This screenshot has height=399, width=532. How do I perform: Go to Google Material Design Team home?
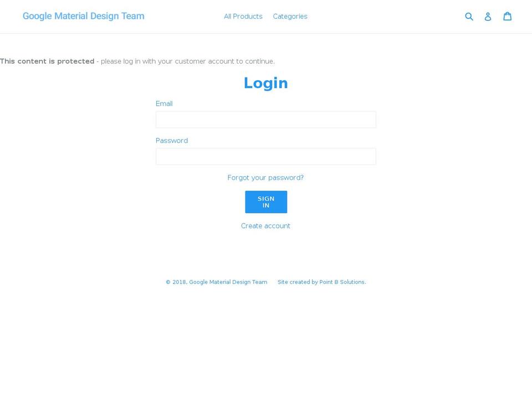[84, 16]
